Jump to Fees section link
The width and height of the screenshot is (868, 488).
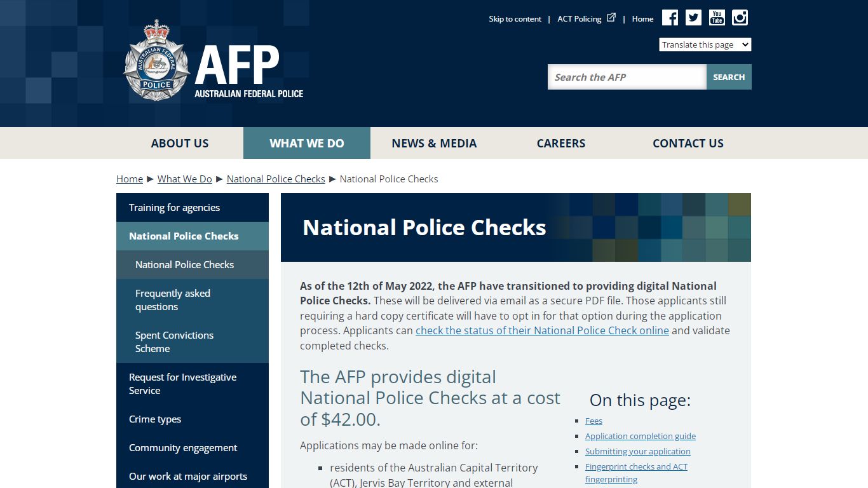593,421
